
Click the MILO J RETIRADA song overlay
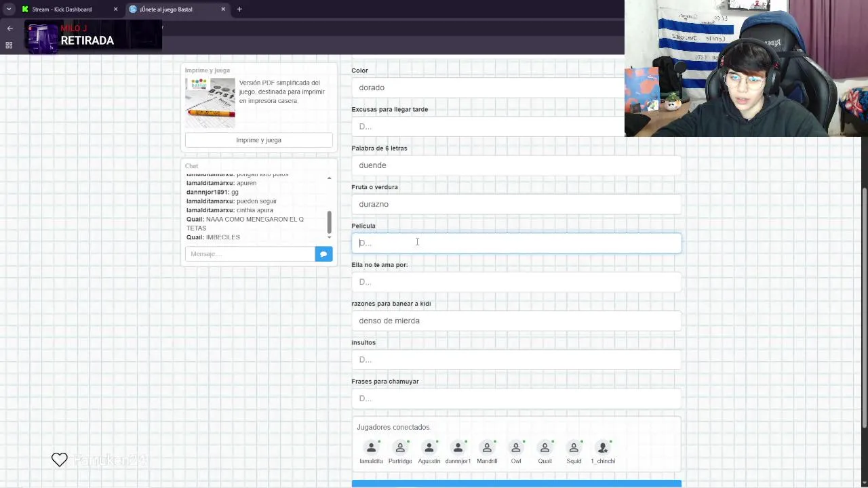(94, 37)
